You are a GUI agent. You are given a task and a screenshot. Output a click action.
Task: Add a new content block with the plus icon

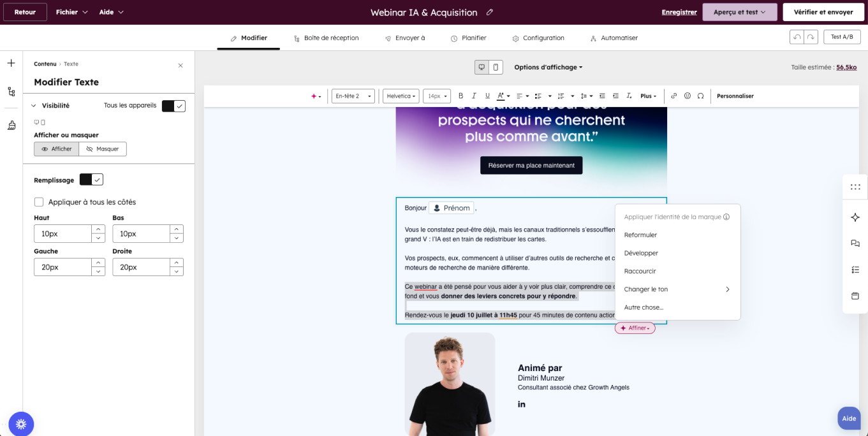tap(10, 63)
